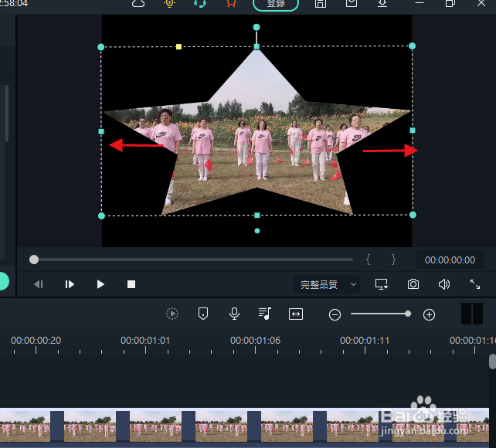This screenshot has width=496, height=448.
Task: Open the mail message icon
Action: coord(352,3)
